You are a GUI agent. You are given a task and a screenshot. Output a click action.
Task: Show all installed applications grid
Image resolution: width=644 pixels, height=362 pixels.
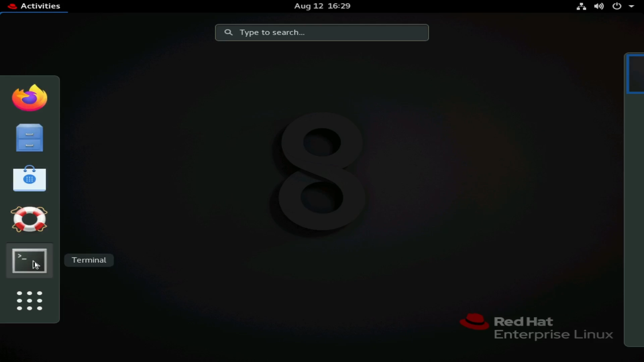tap(29, 300)
